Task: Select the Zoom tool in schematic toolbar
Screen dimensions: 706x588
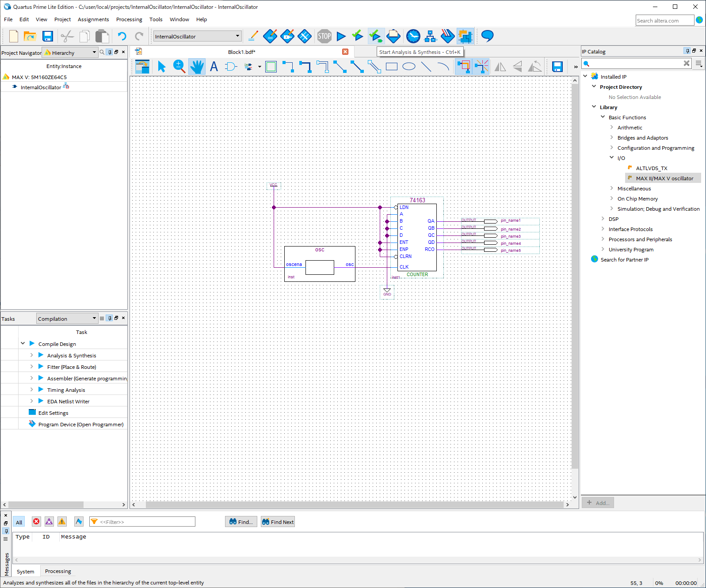Action: [x=179, y=67]
